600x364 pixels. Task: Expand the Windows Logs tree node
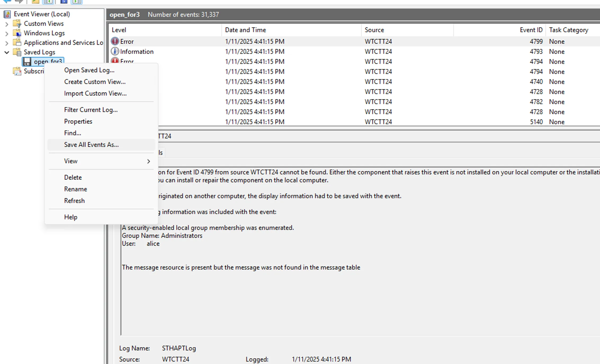point(7,34)
